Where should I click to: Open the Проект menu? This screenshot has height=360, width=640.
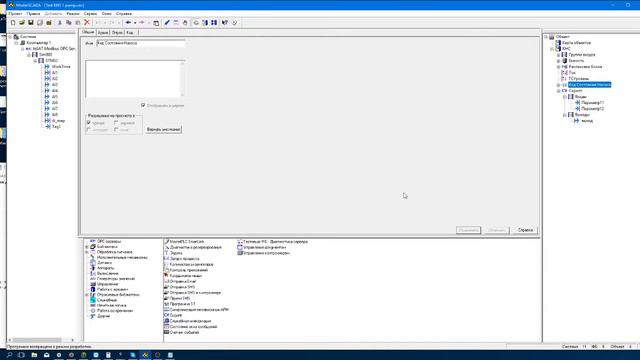click(15, 14)
